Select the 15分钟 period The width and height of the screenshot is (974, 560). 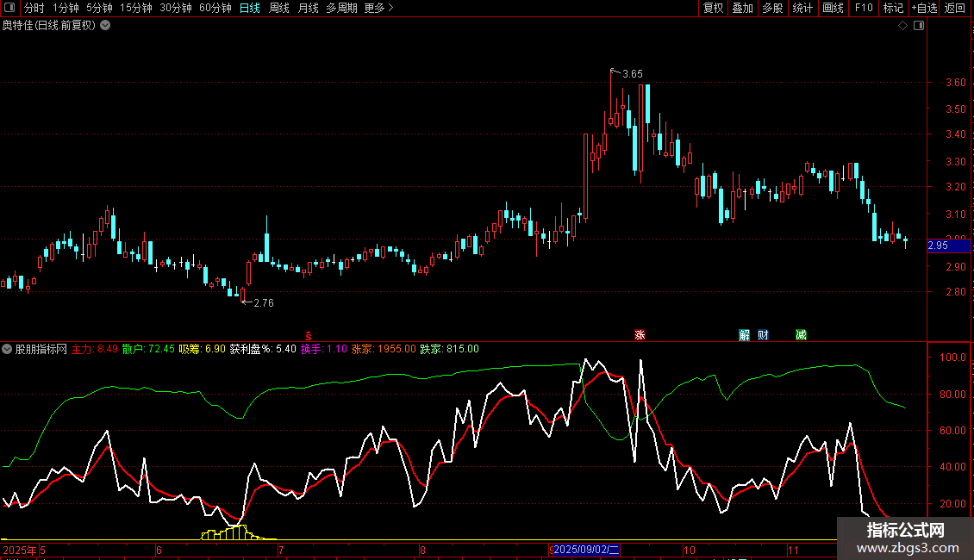pyautogui.click(x=136, y=8)
